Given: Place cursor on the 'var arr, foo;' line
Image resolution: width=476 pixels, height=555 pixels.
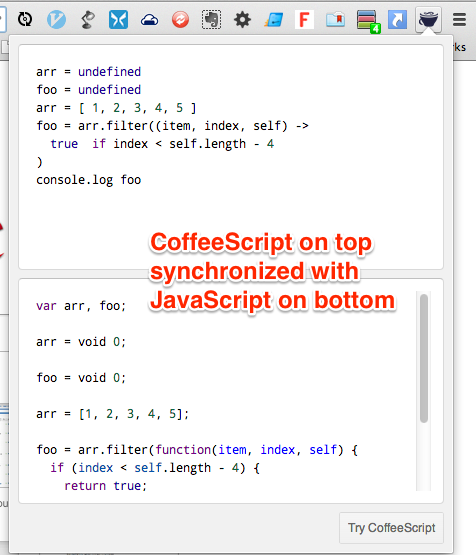Looking at the screenshot, I should click(x=81, y=306).
